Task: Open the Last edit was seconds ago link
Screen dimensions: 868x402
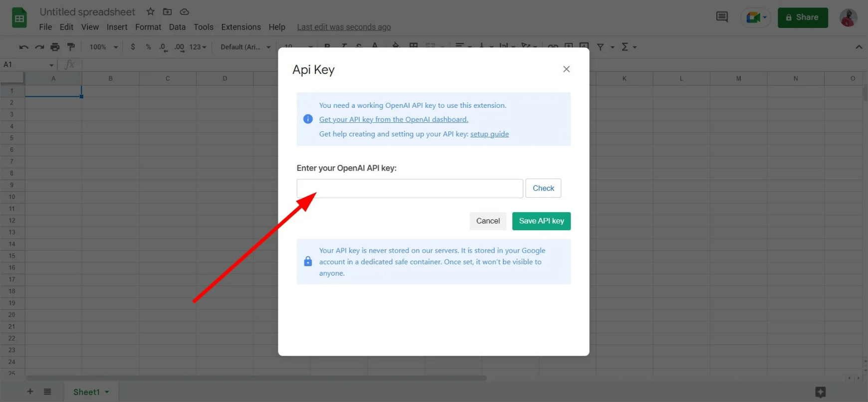Action: tap(344, 27)
